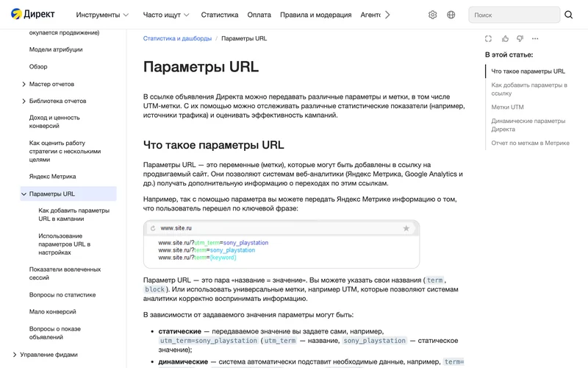Click the Yandex Direct logo
The height and width of the screenshot is (368, 588).
click(32, 14)
